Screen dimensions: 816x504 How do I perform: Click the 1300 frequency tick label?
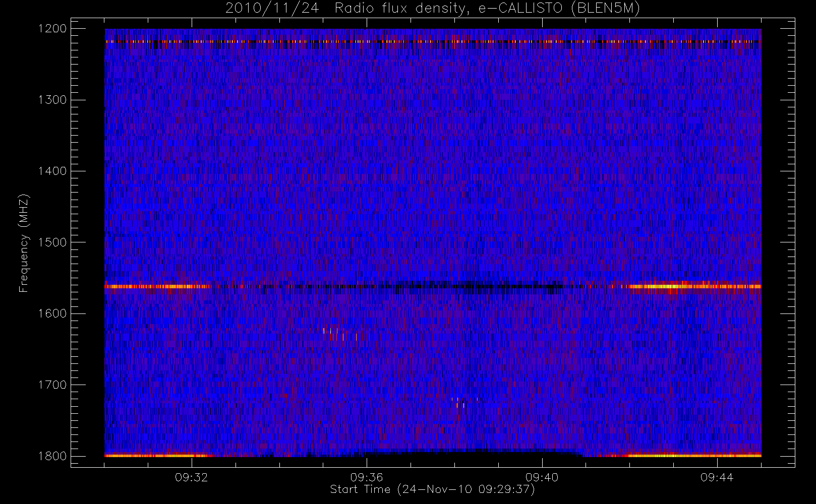coord(52,100)
